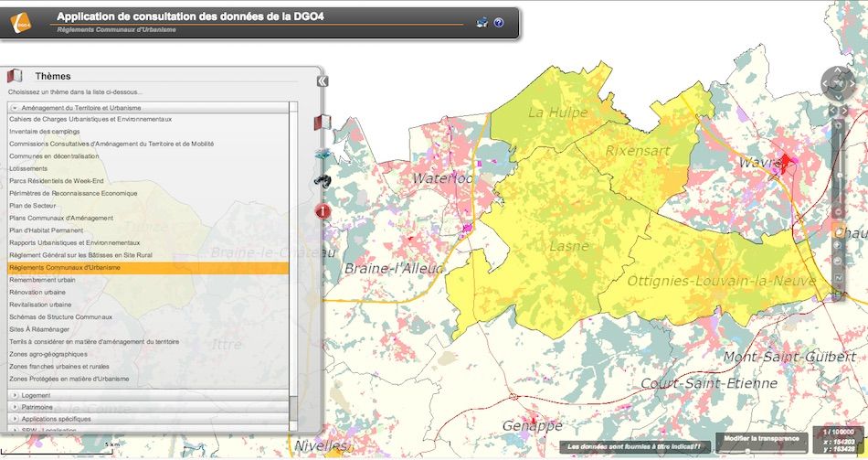
Task: Click the red information sidebar icon
Action: coord(323,210)
